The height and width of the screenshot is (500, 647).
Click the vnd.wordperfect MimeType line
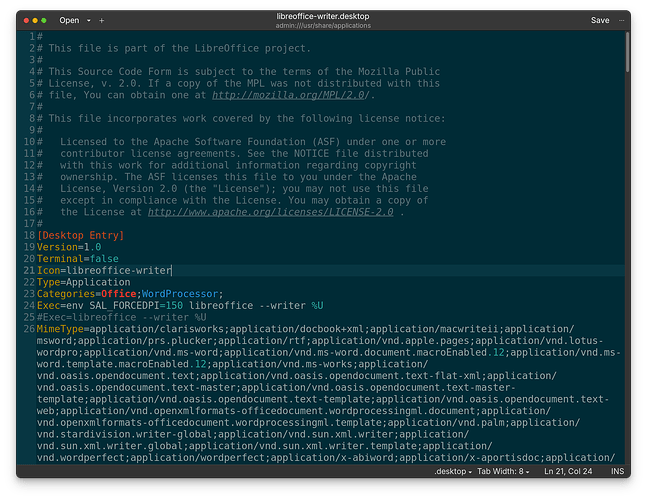point(326,458)
